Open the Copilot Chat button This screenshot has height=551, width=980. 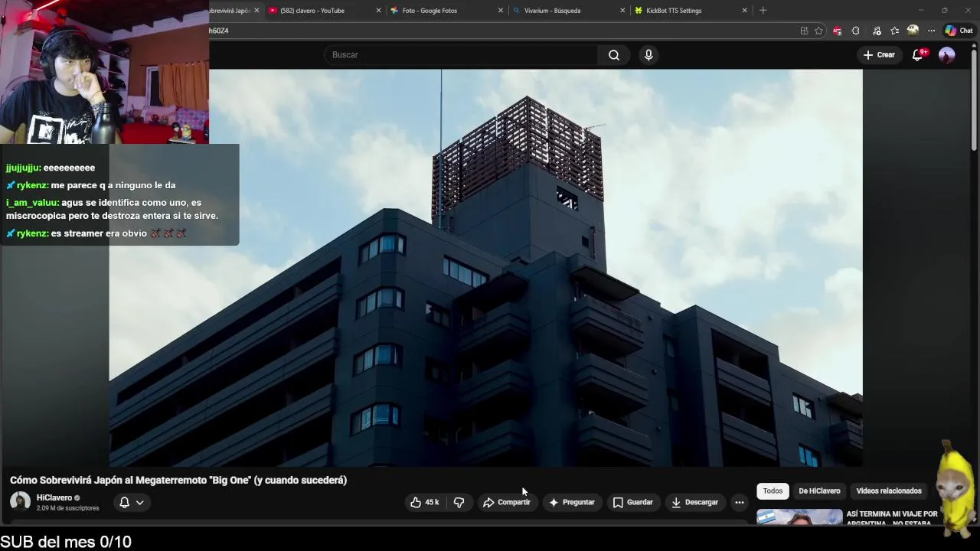point(959,31)
